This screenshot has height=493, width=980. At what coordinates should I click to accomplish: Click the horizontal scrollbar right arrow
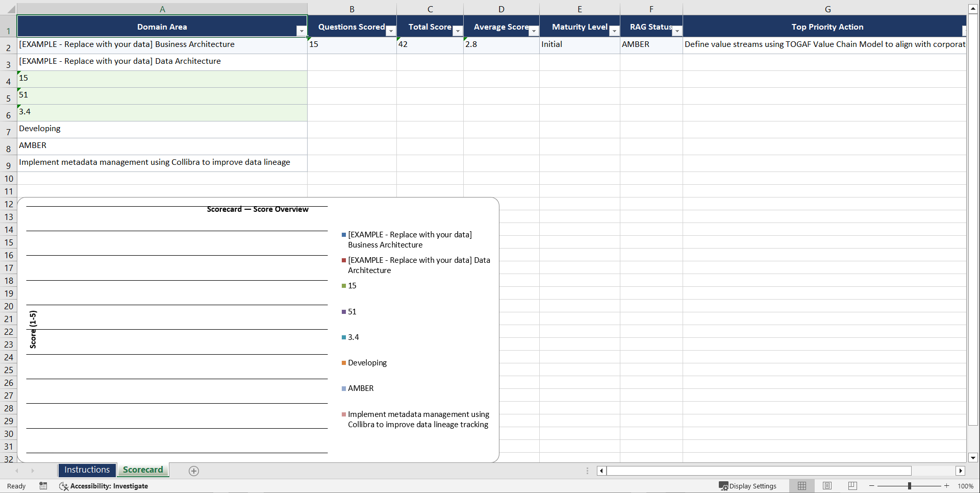tap(961, 471)
